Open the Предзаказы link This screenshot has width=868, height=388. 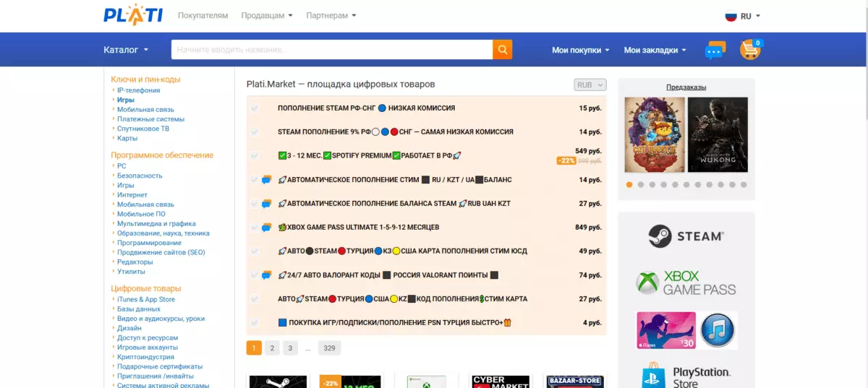(686, 87)
